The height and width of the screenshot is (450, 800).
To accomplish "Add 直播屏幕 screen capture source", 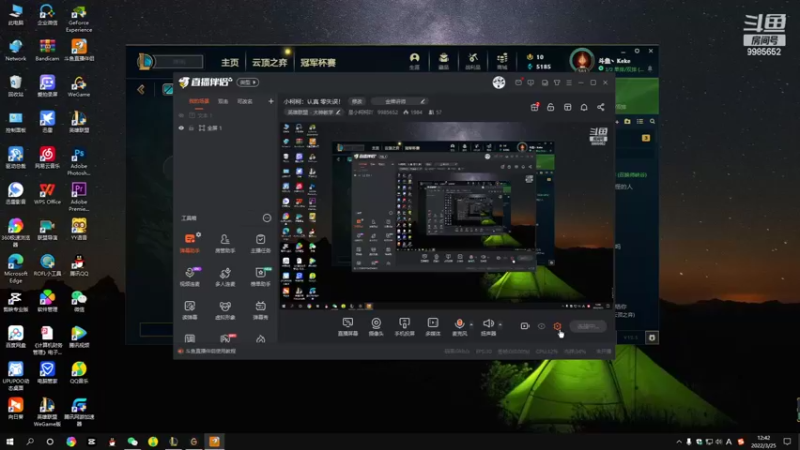I will (x=348, y=326).
